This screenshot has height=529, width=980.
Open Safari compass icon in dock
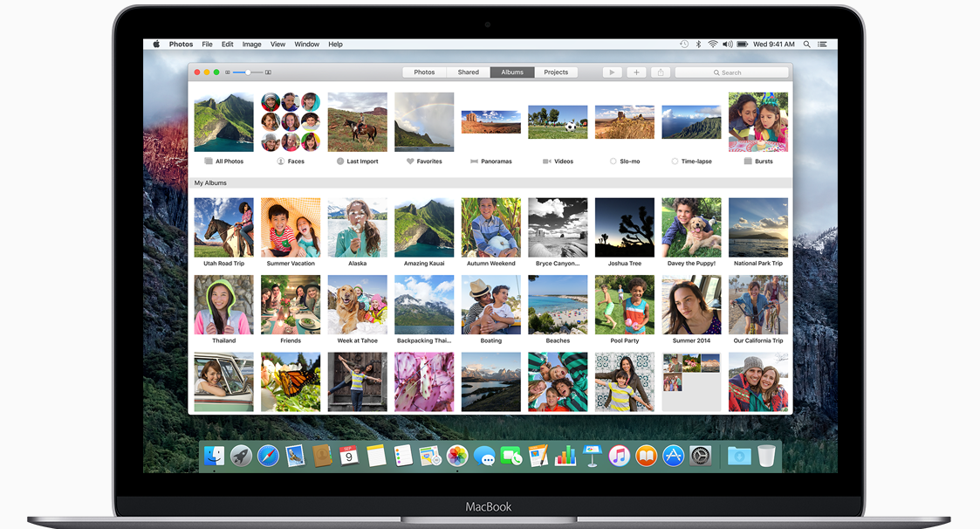(268, 456)
